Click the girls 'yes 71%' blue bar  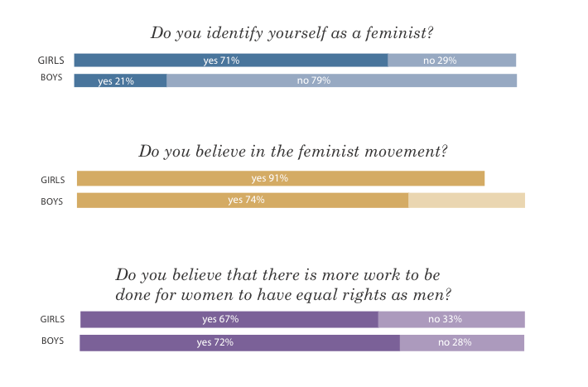coord(231,60)
